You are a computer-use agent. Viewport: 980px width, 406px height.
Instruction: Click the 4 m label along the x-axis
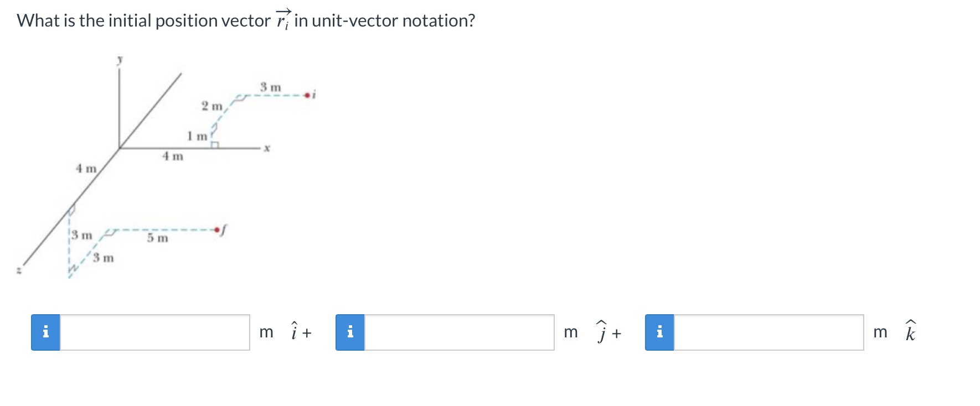coord(172,157)
